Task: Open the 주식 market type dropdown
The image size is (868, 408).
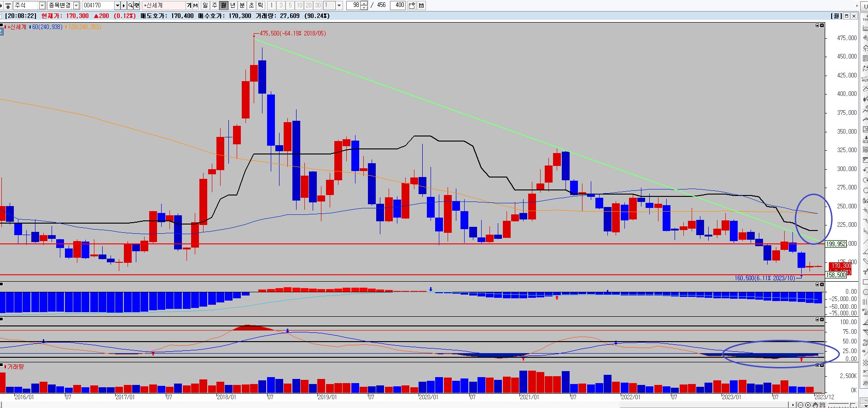Action: point(42,5)
